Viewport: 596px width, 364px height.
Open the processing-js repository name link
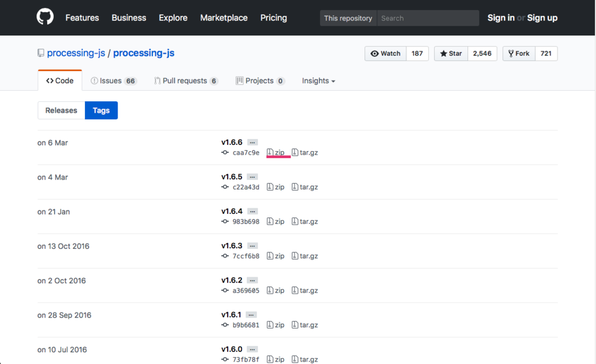144,53
